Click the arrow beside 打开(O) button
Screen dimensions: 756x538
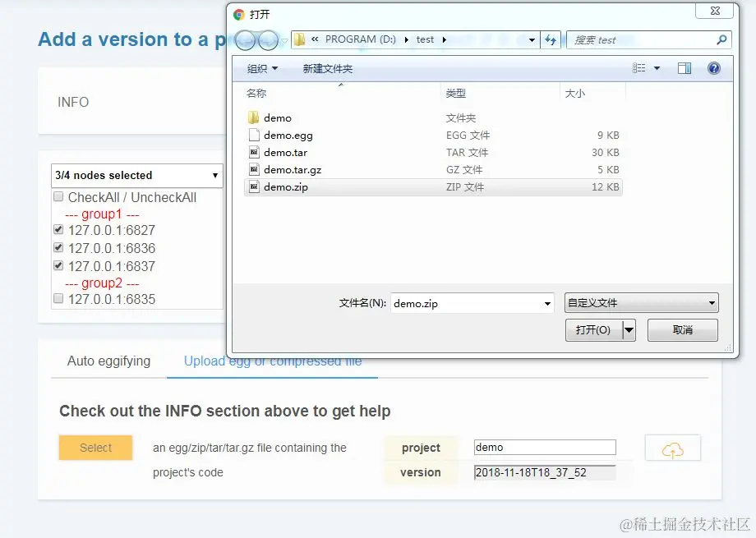[x=629, y=330]
